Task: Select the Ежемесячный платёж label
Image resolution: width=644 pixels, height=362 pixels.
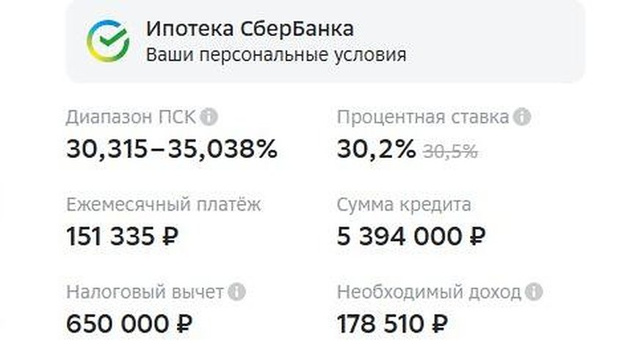Action: tap(163, 205)
